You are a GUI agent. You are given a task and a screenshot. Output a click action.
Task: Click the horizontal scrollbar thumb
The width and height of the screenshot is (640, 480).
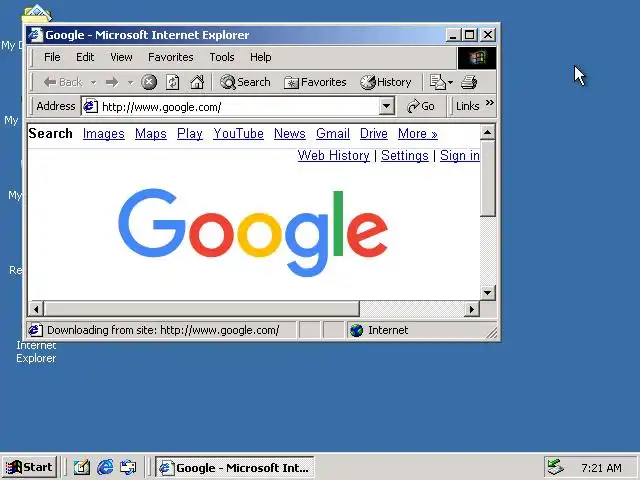202,309
